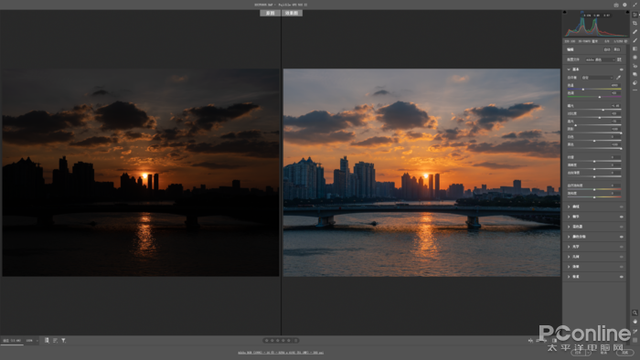Click the Saturation (饱和度) slider
The height and width of the screenshot is (360, 640).
pyautogui.click(x=594, y=197)
